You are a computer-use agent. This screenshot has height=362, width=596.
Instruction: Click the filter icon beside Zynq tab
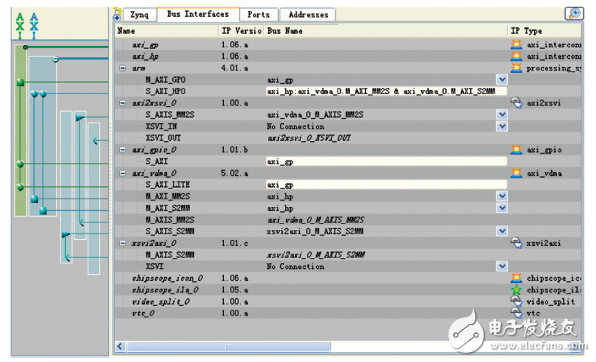(x=117, y=14)
